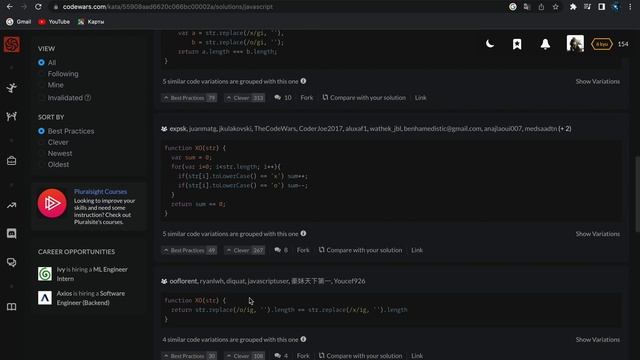Sort solutions by Newest

[x=60, y=153]
